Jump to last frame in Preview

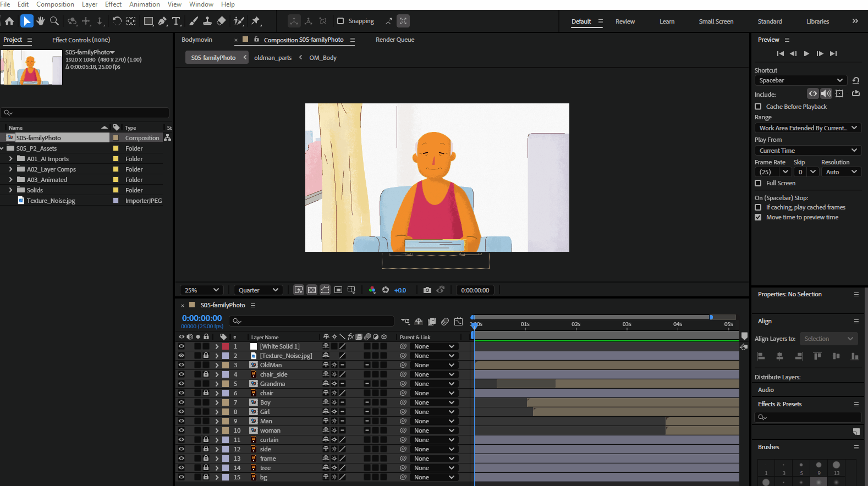(833, 53)
